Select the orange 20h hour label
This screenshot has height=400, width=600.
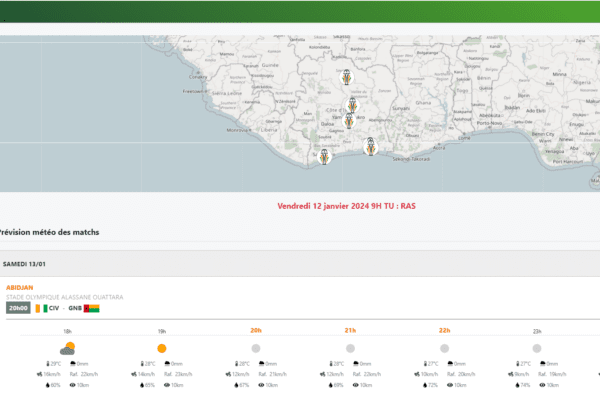click(x=255, y=330)
